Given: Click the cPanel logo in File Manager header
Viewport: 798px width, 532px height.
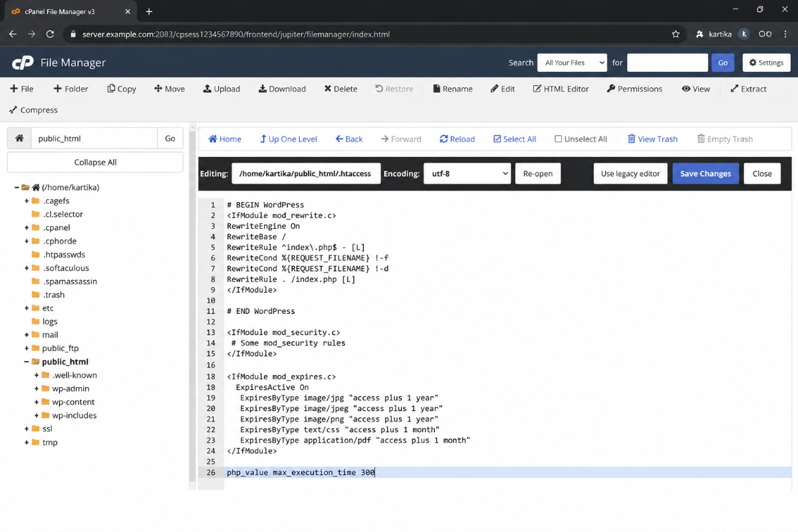Looking at the screenshot, I should click(22, 63).
